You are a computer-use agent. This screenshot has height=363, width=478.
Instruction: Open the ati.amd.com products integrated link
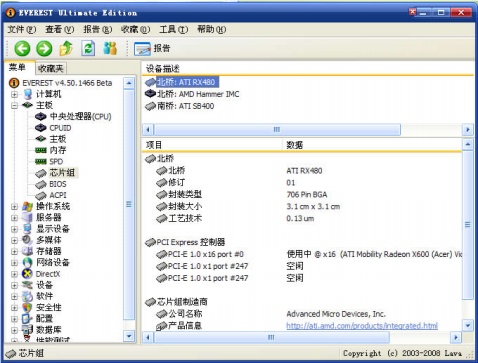(362, 326)
